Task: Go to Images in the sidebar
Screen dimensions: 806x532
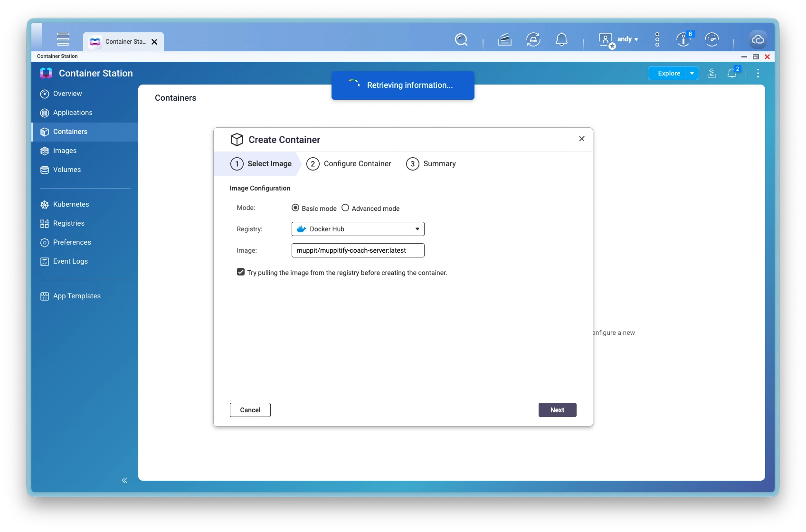Action: click(65, 151)
